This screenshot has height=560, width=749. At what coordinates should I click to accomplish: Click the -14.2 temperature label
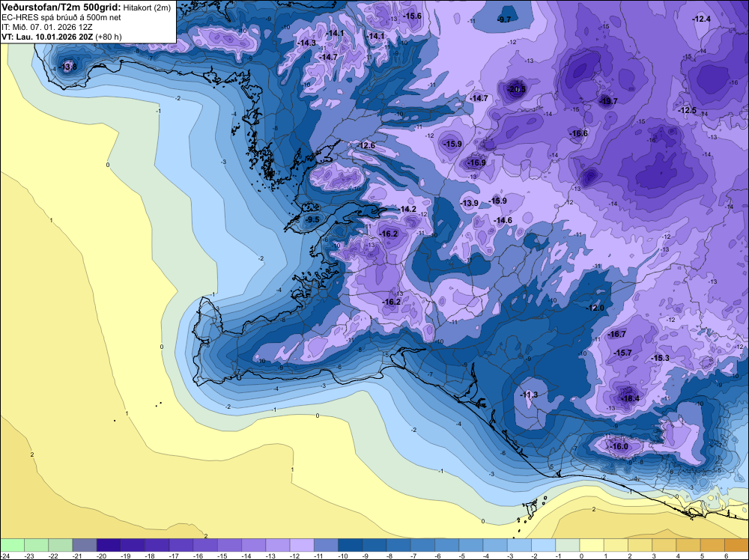click(407, 209)
